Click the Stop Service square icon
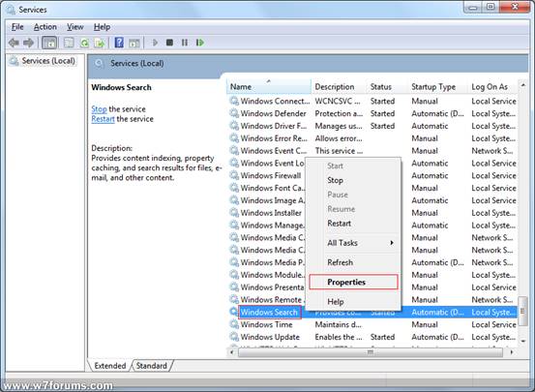 (169, 43)
